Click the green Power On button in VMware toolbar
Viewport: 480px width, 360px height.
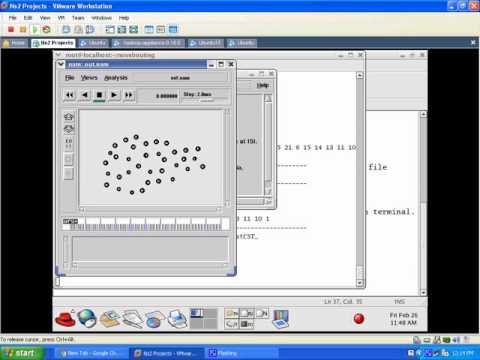coord(35,30)
